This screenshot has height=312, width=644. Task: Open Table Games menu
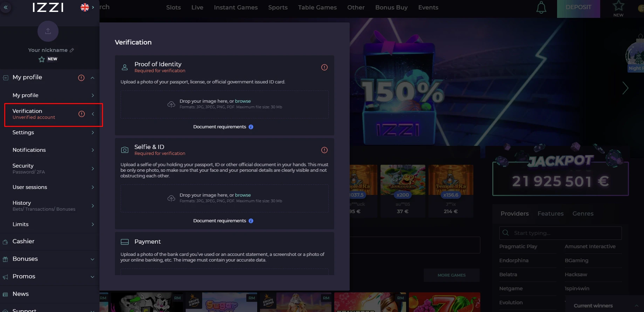click(317, 7)
